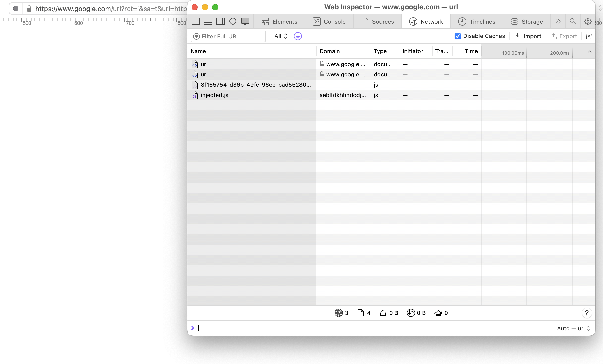Click the help question mark button
603x364 pixels.
point(587,313)
